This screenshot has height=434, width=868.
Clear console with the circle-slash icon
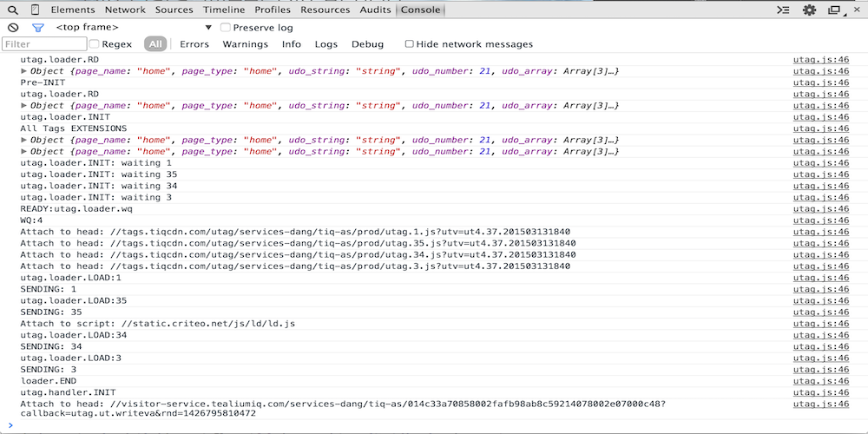13,27
